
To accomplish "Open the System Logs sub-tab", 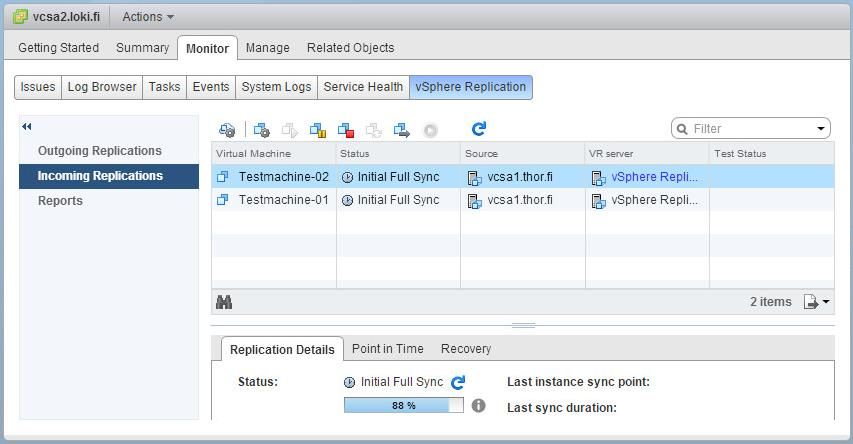I will point(276,87).
